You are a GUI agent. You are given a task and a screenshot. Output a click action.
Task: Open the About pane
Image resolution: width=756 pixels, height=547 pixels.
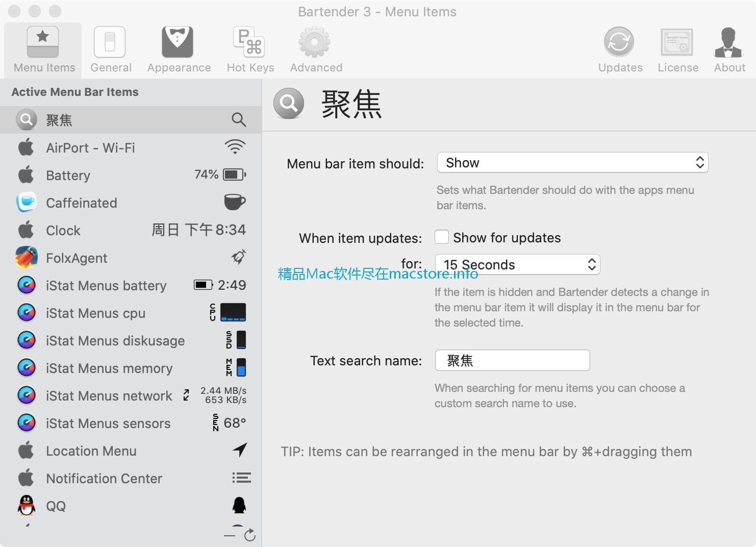point(729,50)
